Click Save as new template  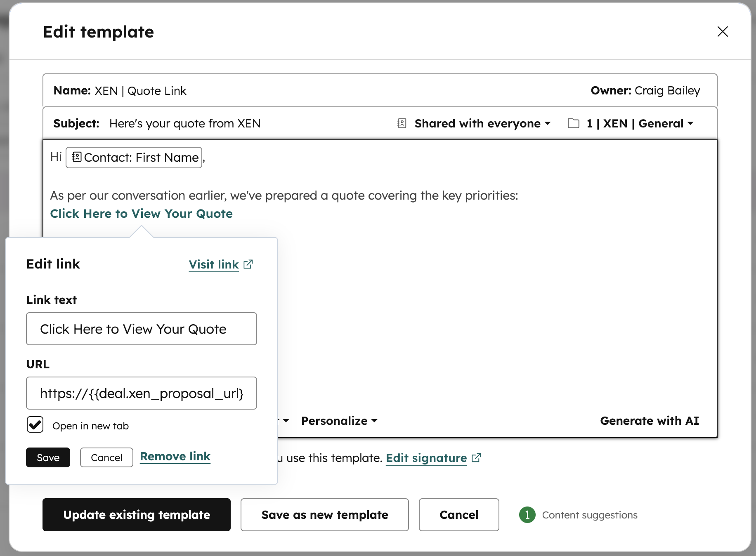tap(324, 515)
